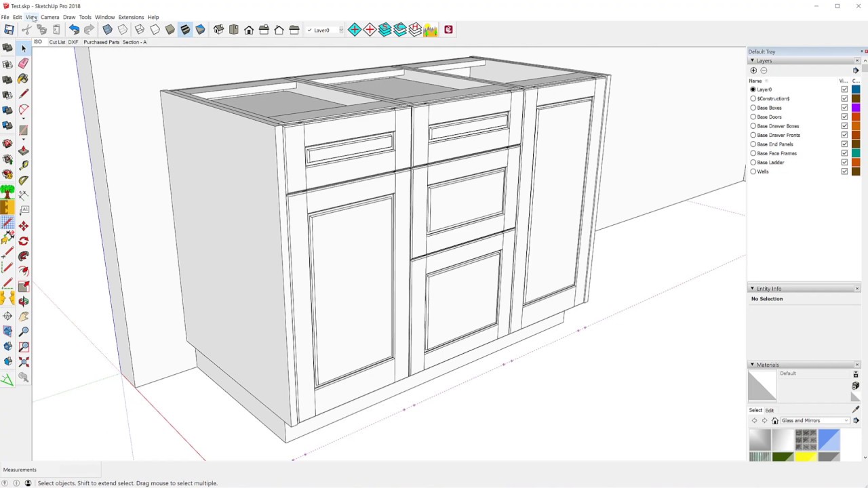The width and height of the screenshot is (868, 488).
Task: Switch to Iso standard view
Action: click(x=218, y=30)
